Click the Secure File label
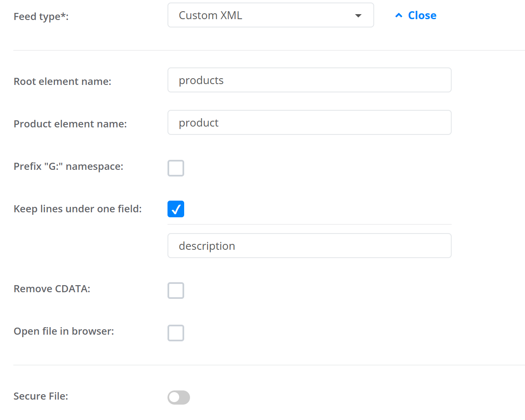This screenshot has width=525, height=420. click(x=41, y=396)
